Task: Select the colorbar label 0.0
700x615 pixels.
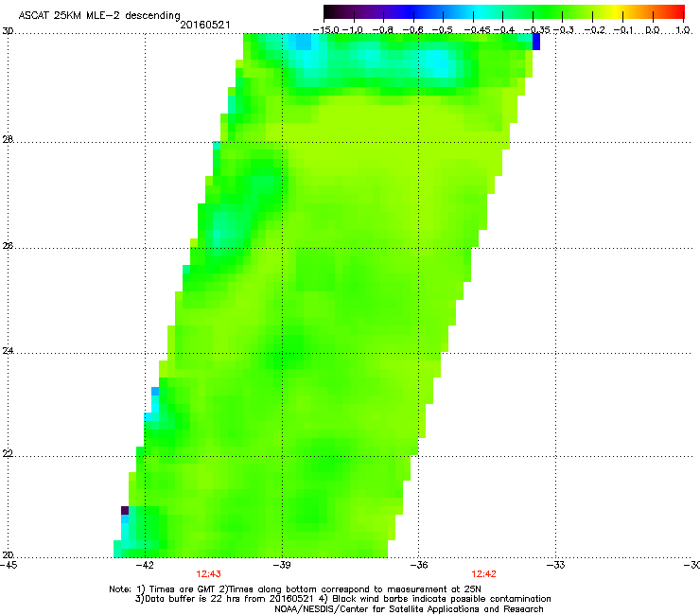Action: coord(653,30)
